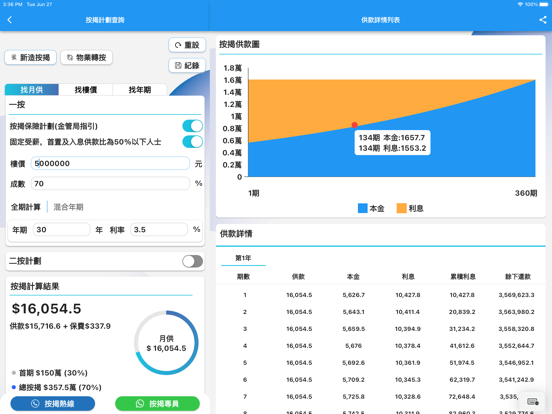Click the 重設 reset button
Screen dimensions: 552x414
(187, 45)
